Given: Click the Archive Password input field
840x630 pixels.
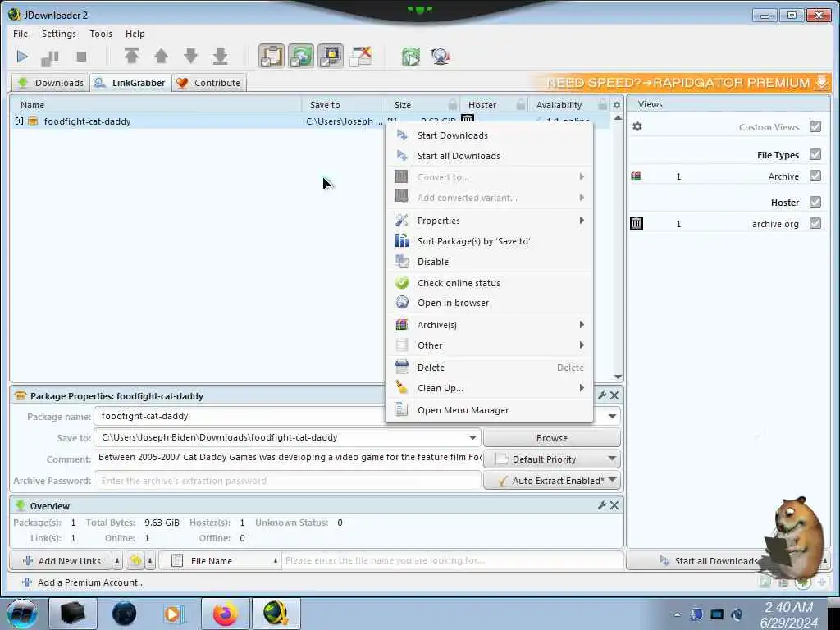Looking at the screenshot, I should [x=288, y=481].
